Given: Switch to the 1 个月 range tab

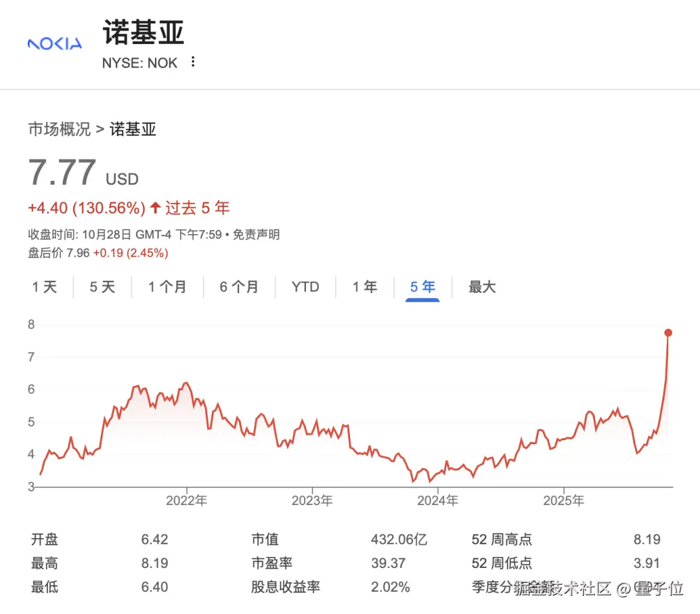Looking at the screenshot, I should (167, 287).
